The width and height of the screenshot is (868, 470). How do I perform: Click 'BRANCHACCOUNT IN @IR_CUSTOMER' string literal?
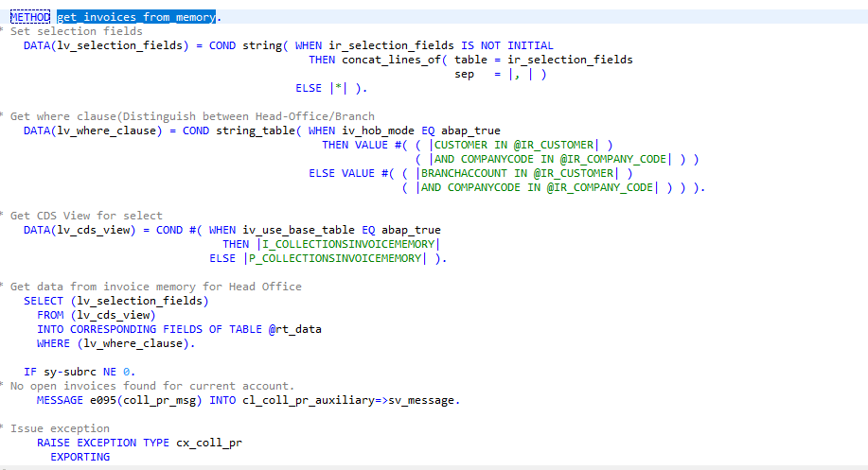518,174
